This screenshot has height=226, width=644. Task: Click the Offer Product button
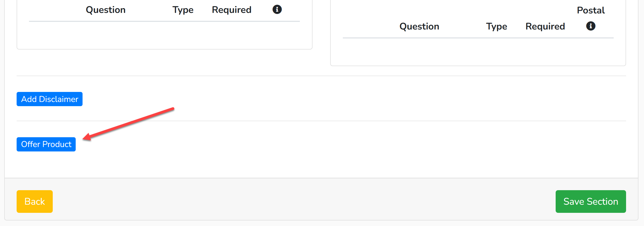click(46, 144)
